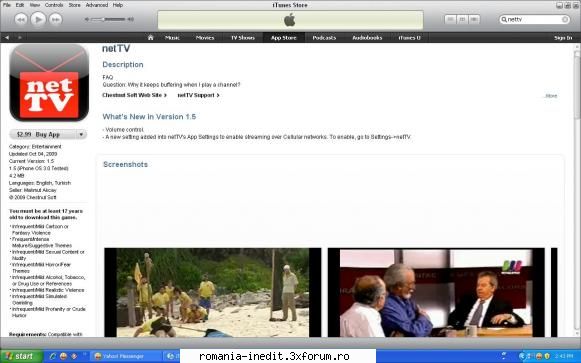Click the Apple logo in the display area
Screen dimensions: 581x363
coord(290,20)
